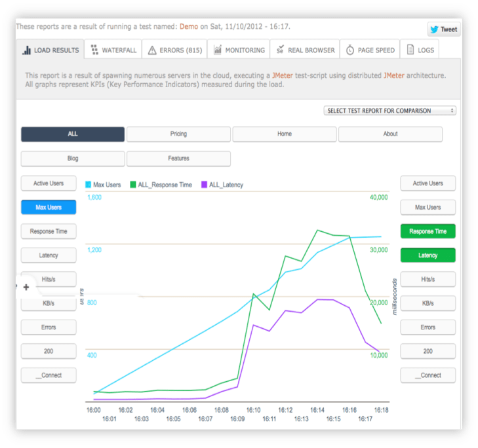Click the warning triangle icon on Errors tab
This screenshot has width=478, height=448.
(152, 50)
